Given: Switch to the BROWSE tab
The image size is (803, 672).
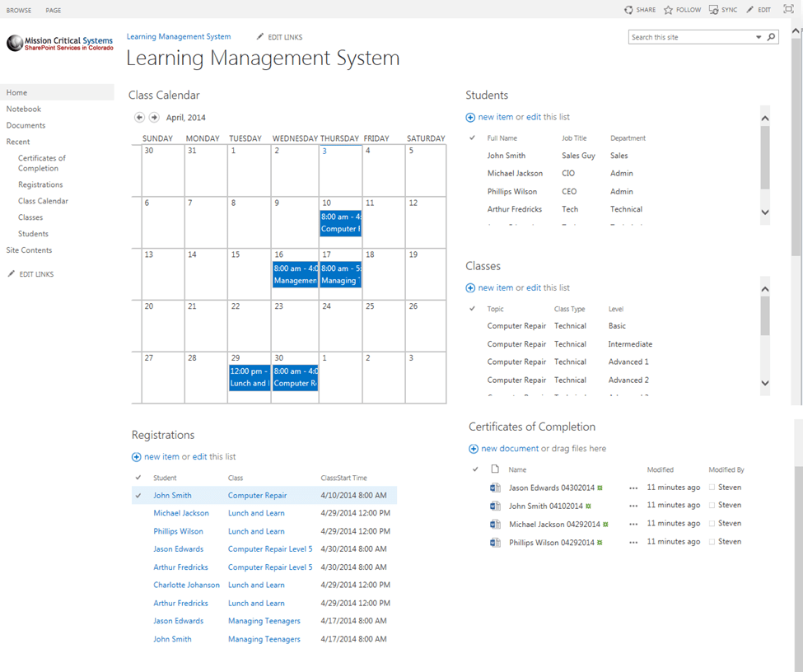Looking at the screenshot, I should point(18,10).
